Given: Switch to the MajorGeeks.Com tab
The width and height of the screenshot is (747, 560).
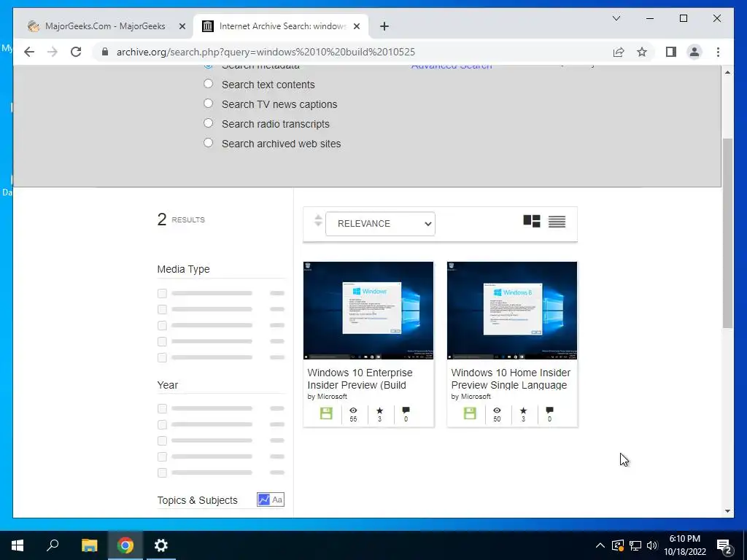Looking at the screenshot, I should point(104,26).
